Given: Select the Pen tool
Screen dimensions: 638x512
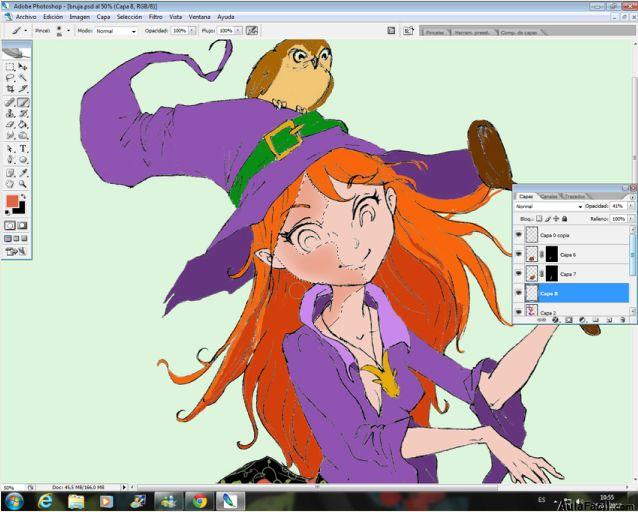Looking at the screenshot, I should point(10,160).
